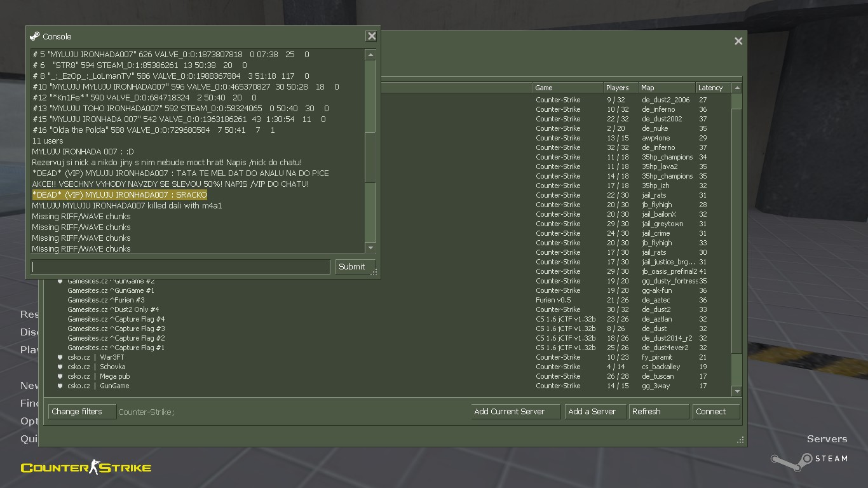Screen dimensions: 868x488
Task: Click players cell 4 / 14
Action: [x=616, y=367]
